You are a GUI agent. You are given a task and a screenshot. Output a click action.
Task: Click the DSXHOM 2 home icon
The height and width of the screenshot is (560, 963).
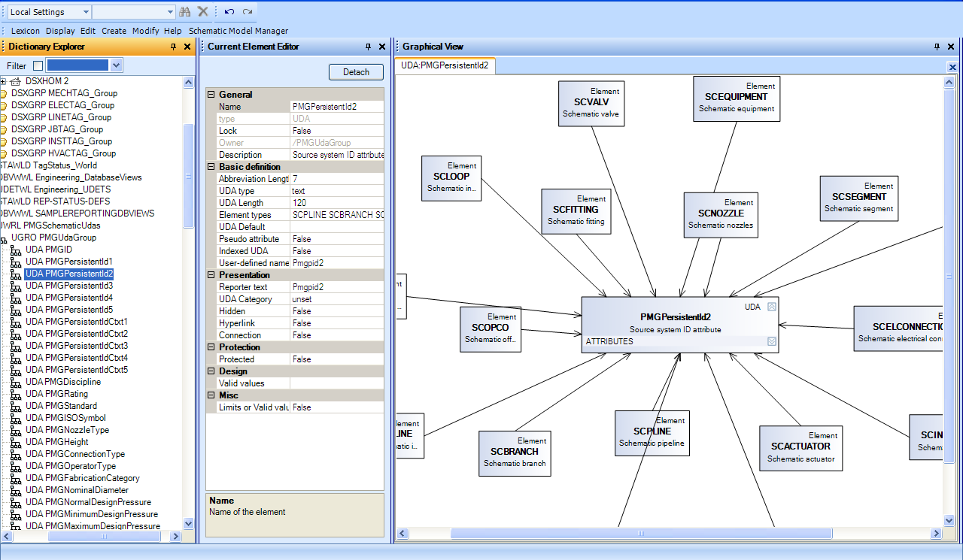pos(16,81)
